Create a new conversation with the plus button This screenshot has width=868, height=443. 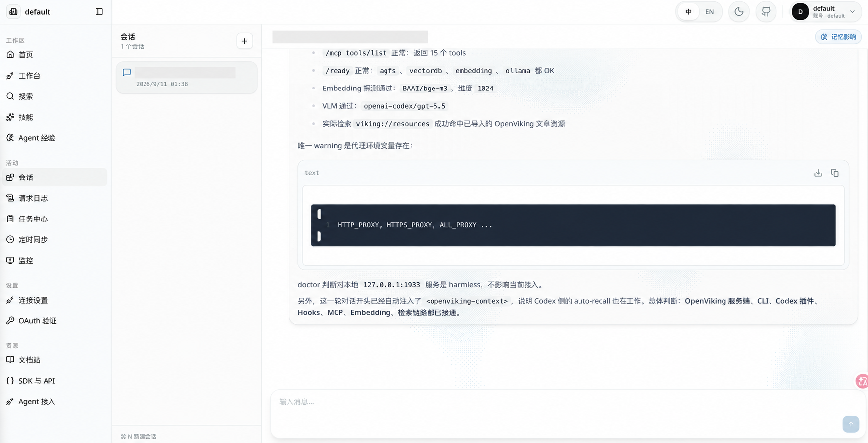[x=244, y=41]
